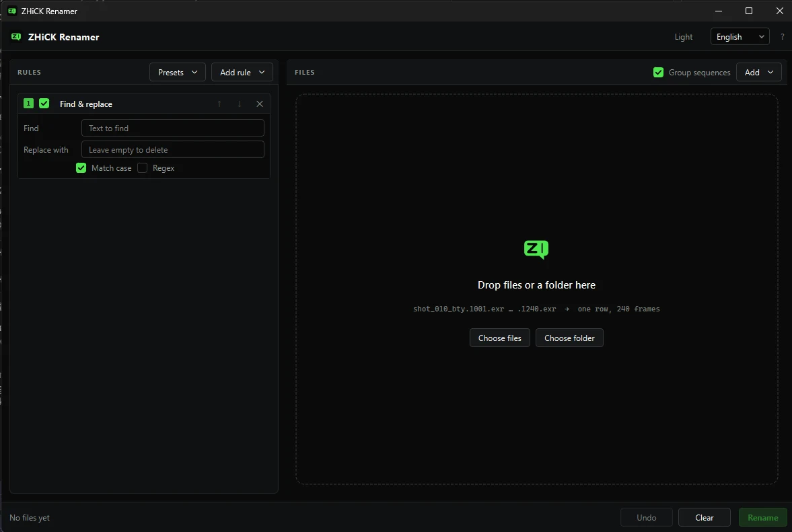The width and height of the screenshot is (792, 532).
Task: Disable the Find & replace rule checkbox
Action: coord(44,104)
